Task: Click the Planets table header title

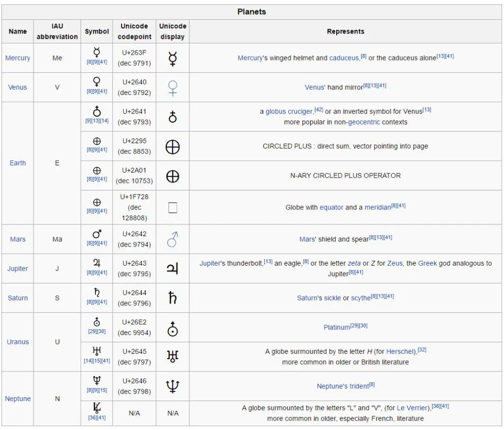Action: [x=252, y=12]
